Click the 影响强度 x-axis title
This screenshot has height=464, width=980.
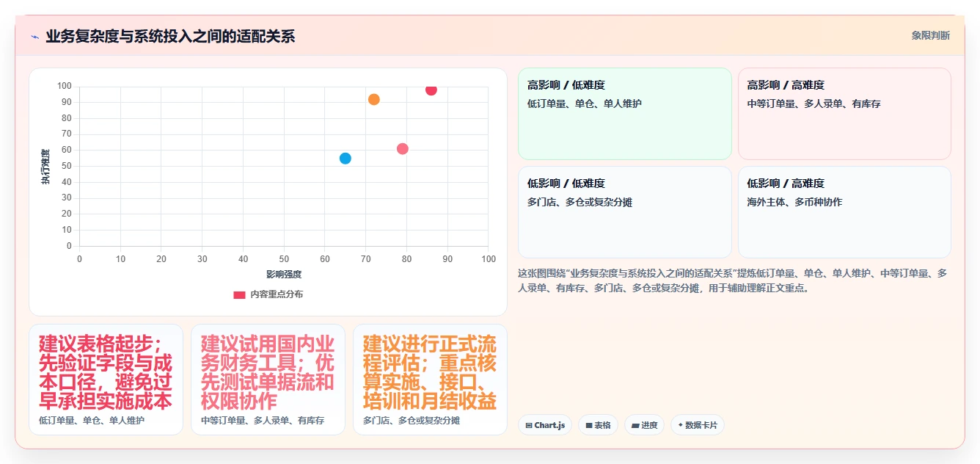click(284, 275)
